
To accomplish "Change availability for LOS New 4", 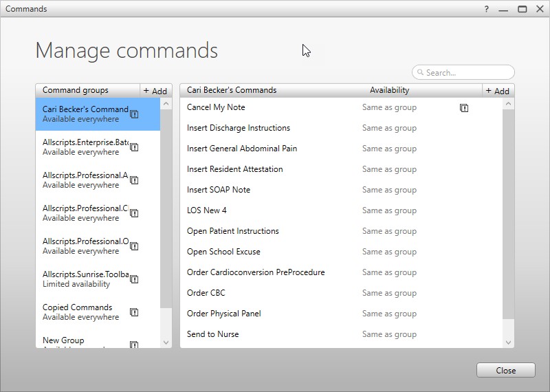I will 389,210.
